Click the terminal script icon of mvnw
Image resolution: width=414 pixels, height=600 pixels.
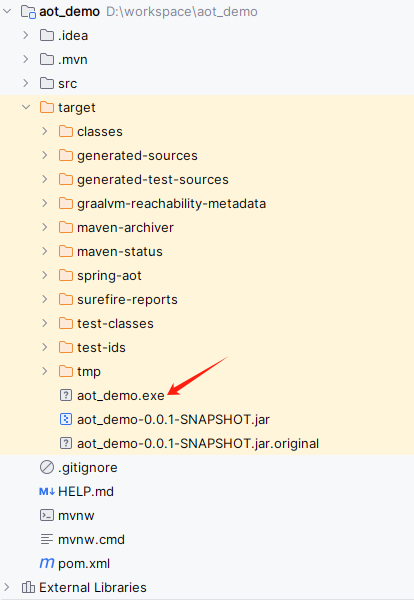tap(47, 515)
